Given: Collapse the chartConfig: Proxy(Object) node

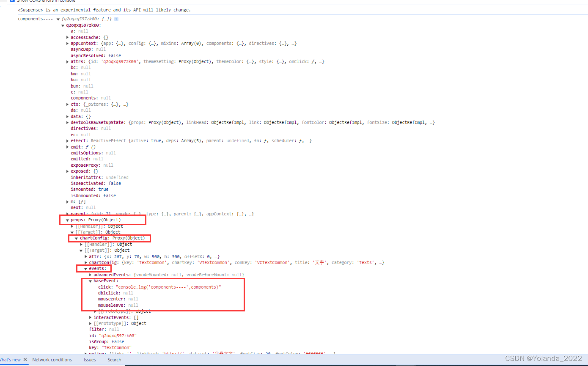Looking at the screenshot, I should pos(77,238).
